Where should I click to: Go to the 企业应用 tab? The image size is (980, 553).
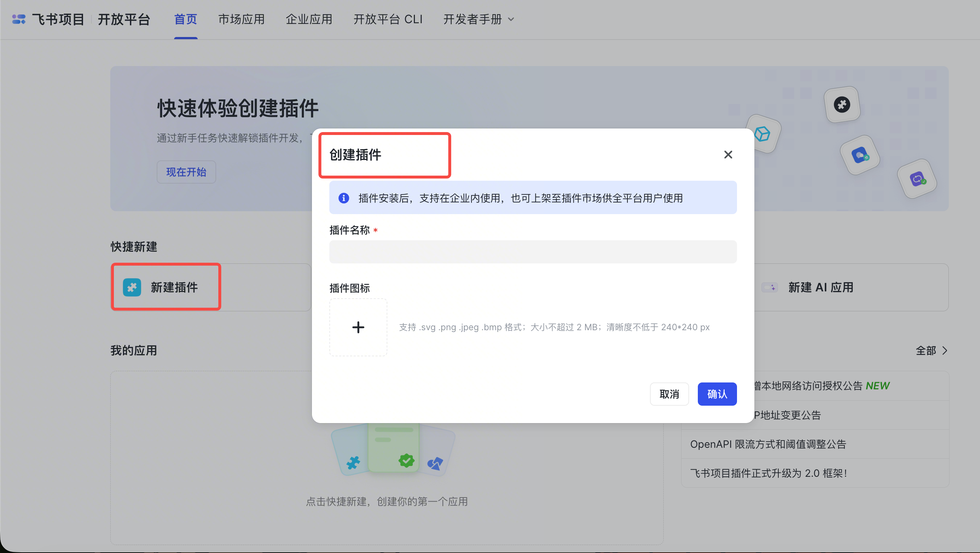pos(309,19)
